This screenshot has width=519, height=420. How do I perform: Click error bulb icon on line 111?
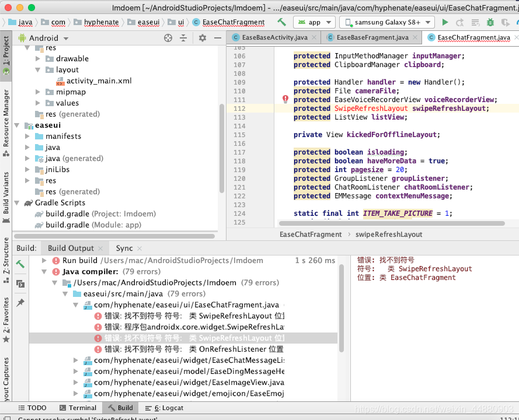tap(285, 99)
